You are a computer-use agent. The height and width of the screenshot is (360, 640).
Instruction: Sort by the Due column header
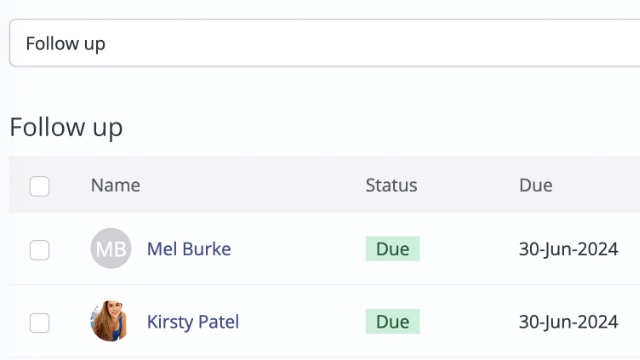click(x=536, y=185)
